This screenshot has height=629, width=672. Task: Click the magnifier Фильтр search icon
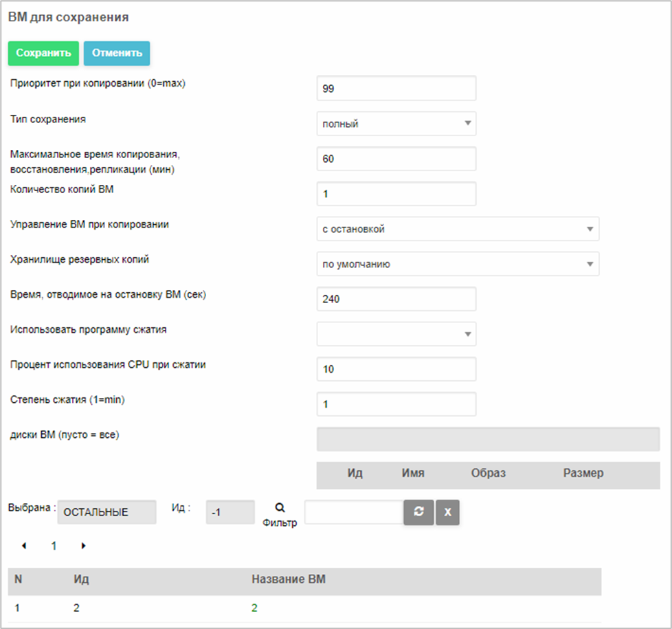click(280, 507)
